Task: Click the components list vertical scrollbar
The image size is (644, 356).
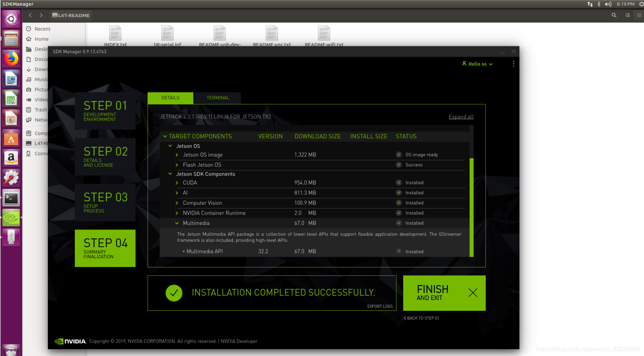Action: 472,207
